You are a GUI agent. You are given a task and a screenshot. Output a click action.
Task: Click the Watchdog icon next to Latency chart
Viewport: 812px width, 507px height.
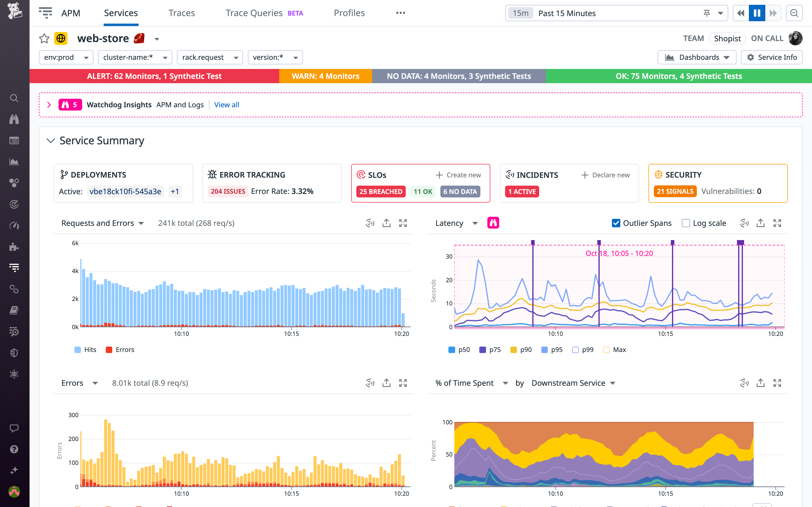click(x=493, y=223)
